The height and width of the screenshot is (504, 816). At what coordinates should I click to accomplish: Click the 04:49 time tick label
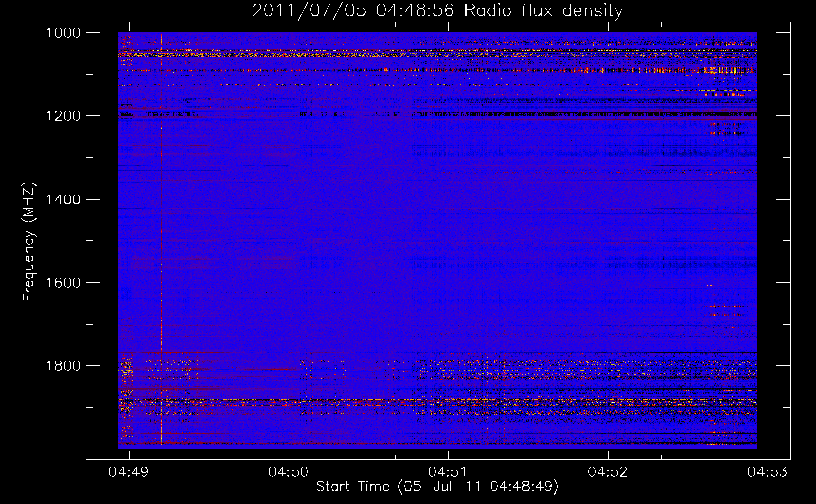[129, 472]
